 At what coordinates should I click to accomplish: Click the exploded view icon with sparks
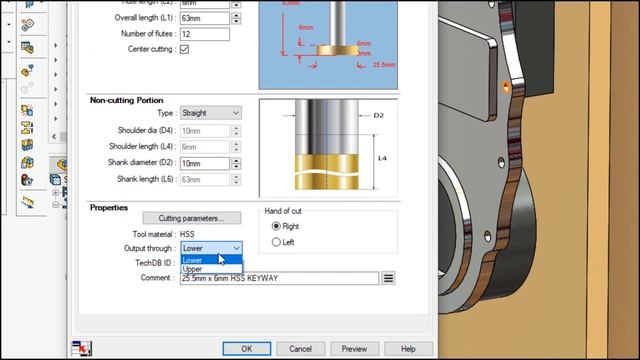(x=27, y=110)
